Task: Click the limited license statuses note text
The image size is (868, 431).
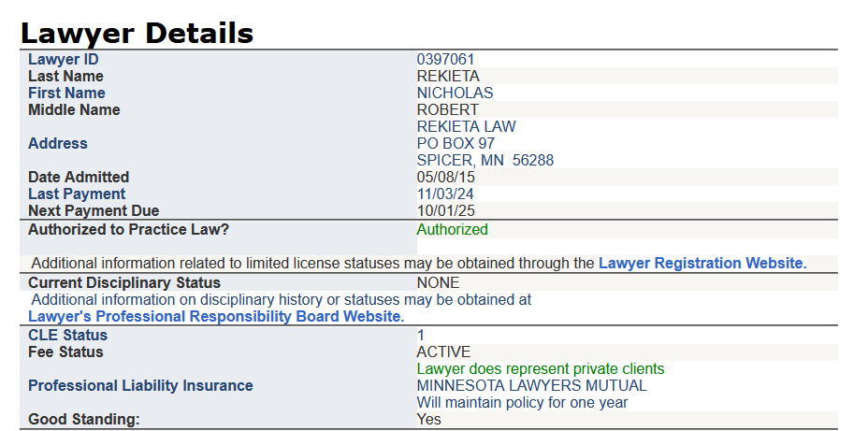Action: [x=312, y=264]
